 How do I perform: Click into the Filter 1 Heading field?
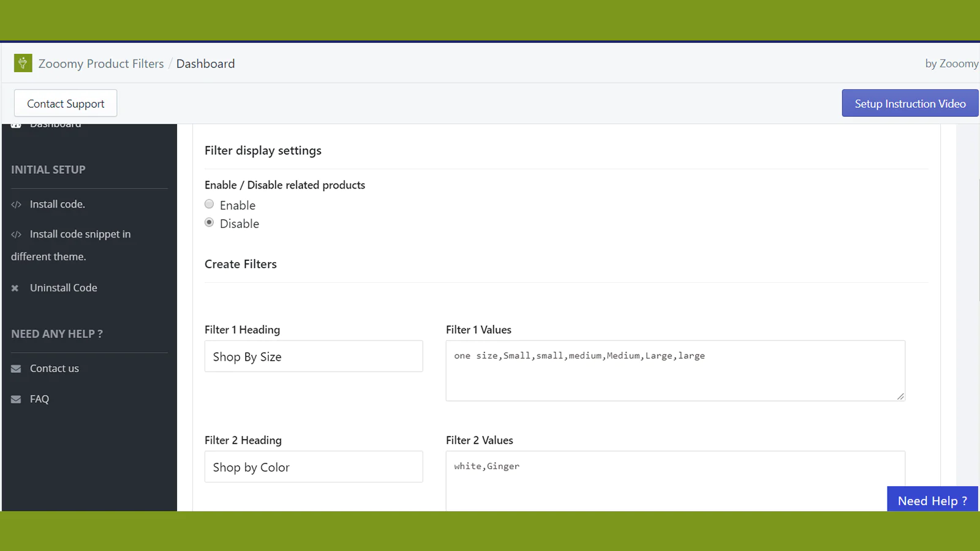click(314, 356)
